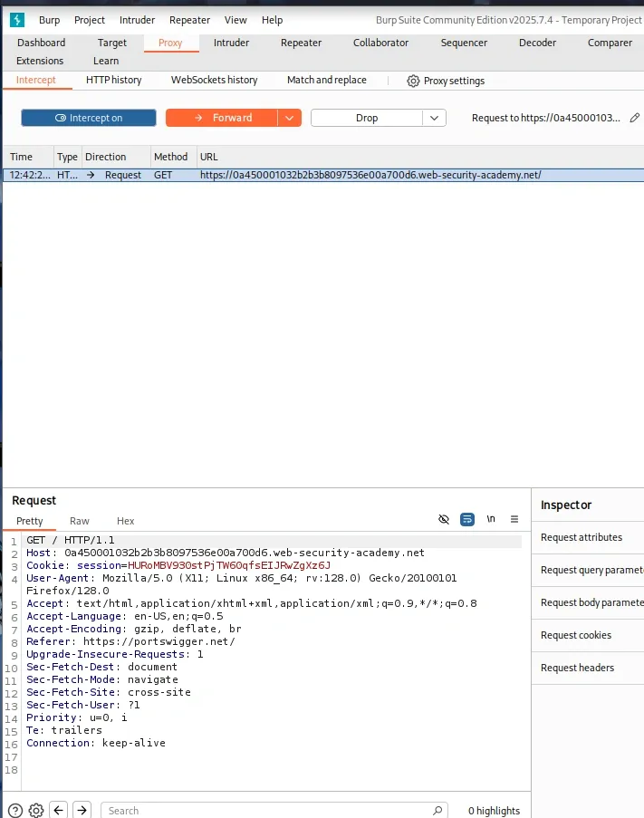
Task: Open the Intruder menu in the menu bar
Action: tap(137, 20)
